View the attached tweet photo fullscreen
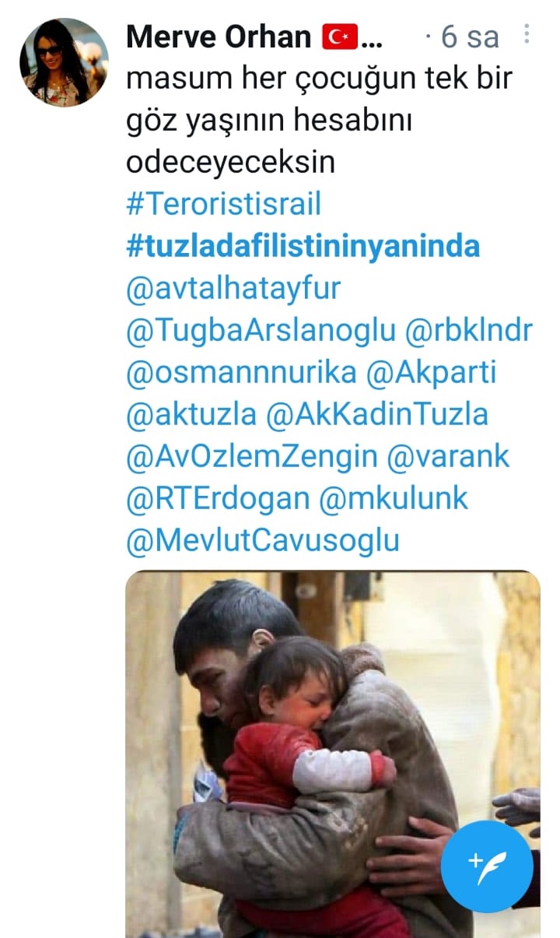 (x=333, y=754)
